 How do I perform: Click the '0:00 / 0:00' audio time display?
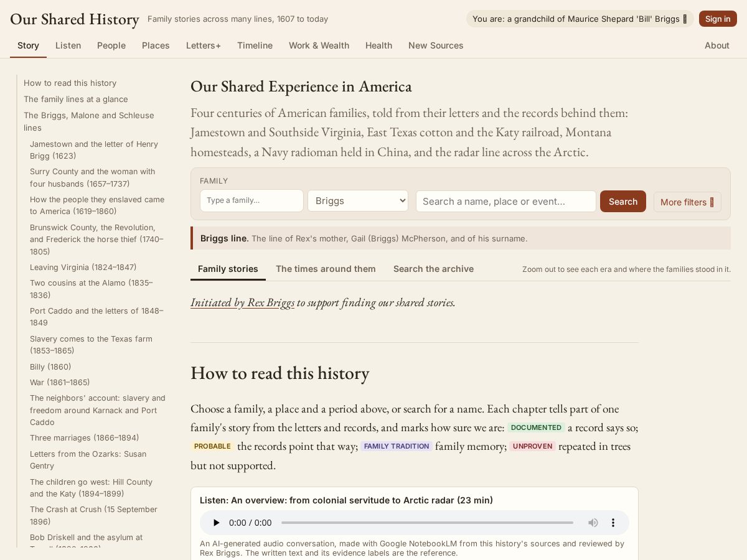(x=250, y=523)
